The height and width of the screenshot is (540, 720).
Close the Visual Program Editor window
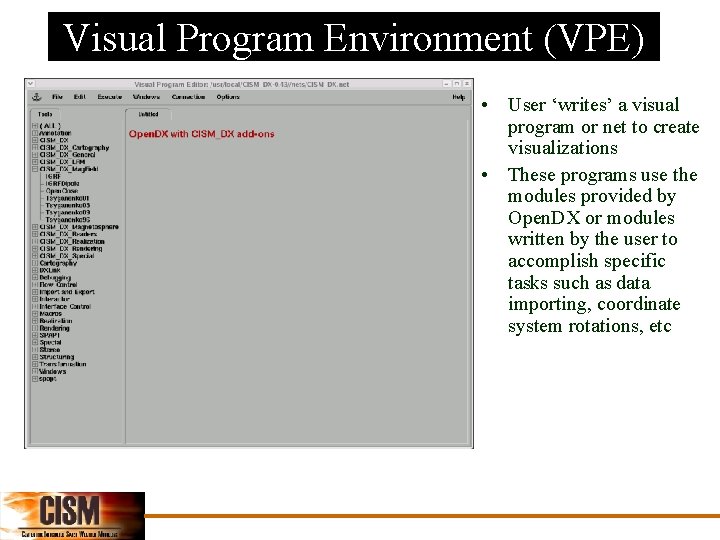click(x=467, y=84)
